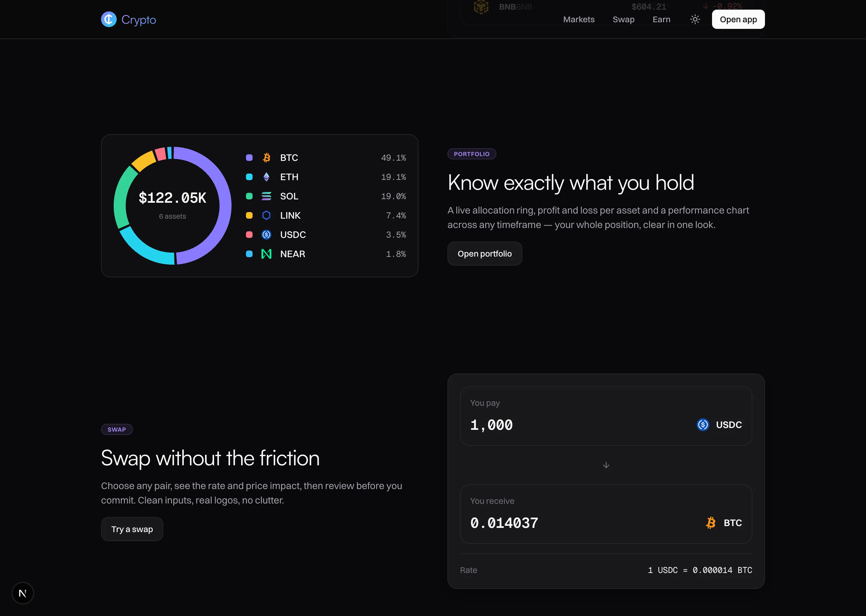Click the 49.1% BTC allocation value

click(x=393, y=158)
